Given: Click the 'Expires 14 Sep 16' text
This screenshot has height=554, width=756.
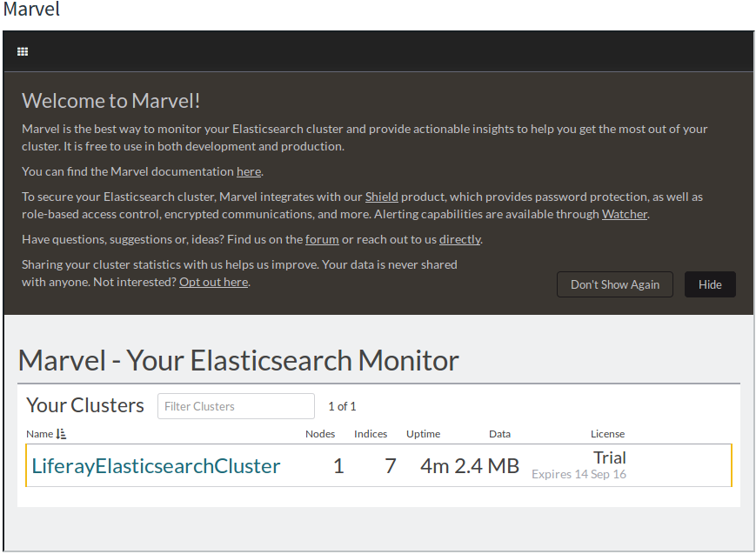Looking at the screenshot, I should (x=579, y=475).
